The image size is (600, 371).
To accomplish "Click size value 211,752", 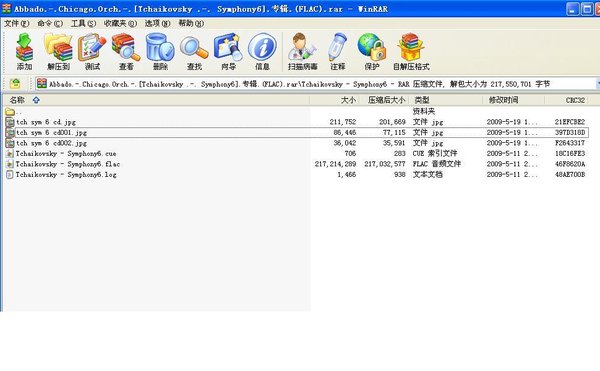I will [343, 122].
